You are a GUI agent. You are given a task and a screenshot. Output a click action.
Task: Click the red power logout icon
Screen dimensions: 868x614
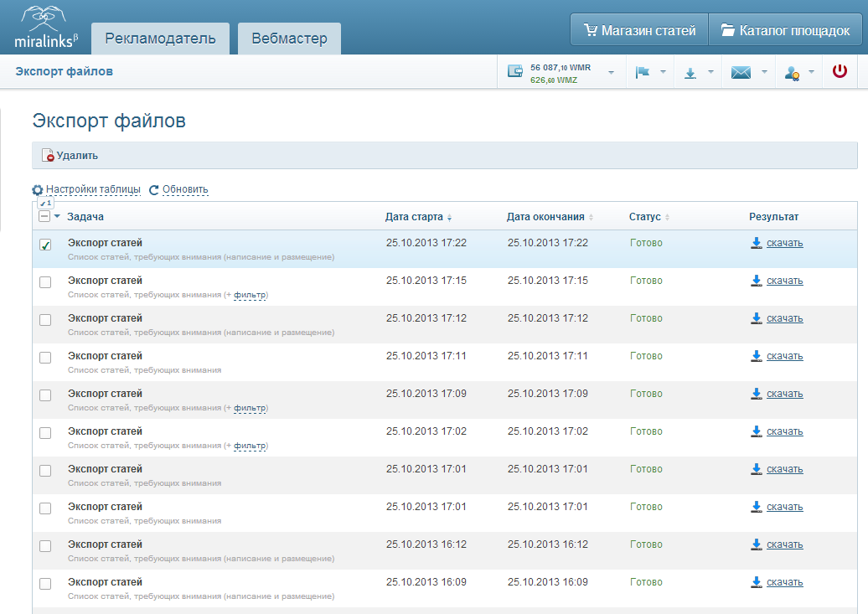840,71
